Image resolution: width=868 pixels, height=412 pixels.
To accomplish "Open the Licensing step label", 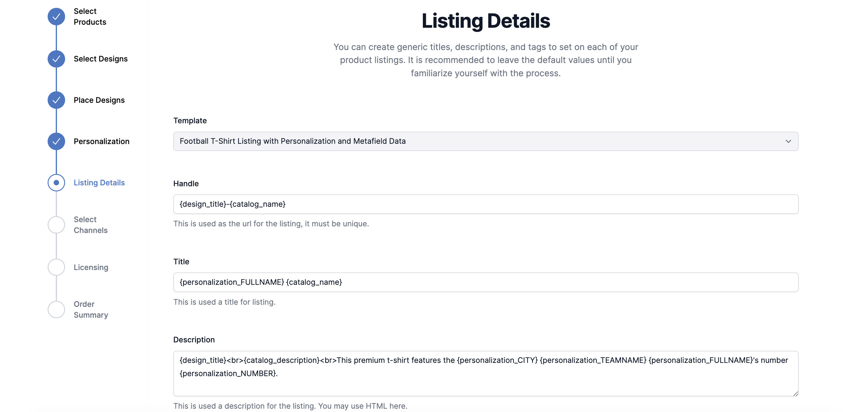I will point(91,267).
